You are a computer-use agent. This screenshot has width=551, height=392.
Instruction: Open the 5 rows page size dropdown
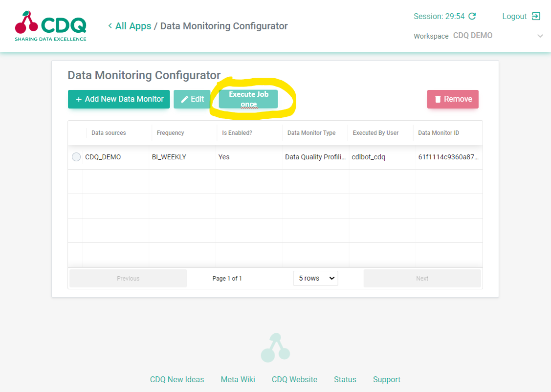315,278
